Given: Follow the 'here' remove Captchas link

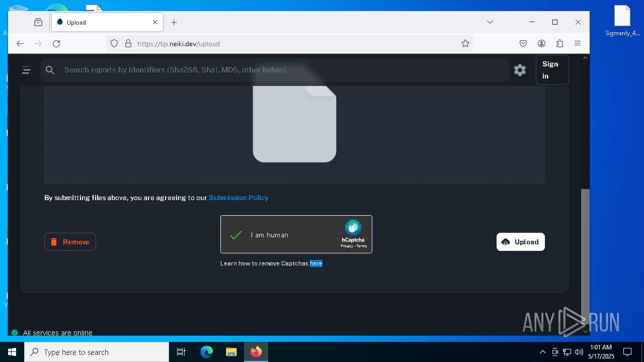Looking at the screenshot, I should click(316, 263).
